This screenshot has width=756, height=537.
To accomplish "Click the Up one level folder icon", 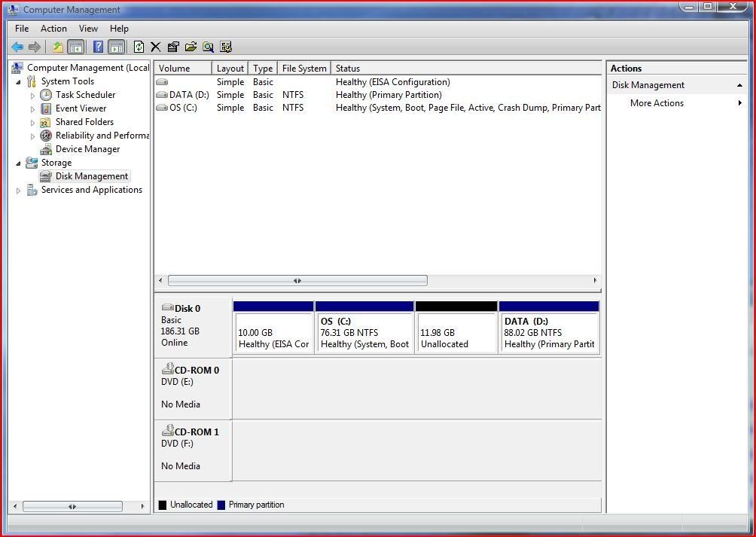I will [58, 47].
